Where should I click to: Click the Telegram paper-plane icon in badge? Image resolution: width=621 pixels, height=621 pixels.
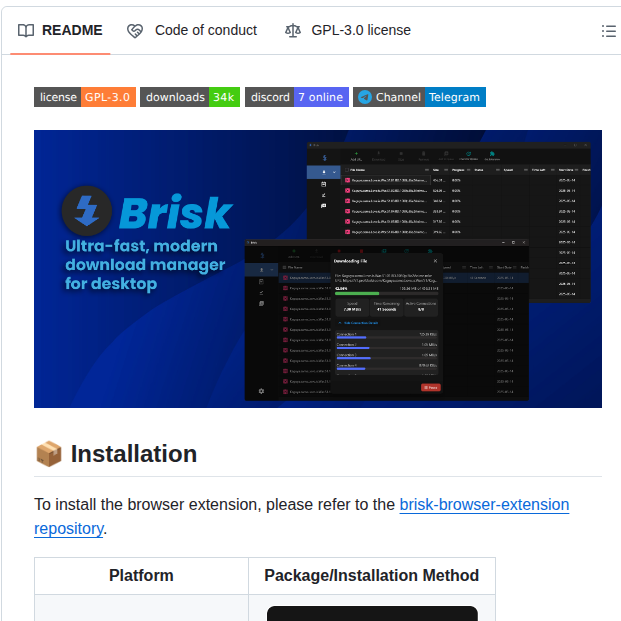click(365, 97)
